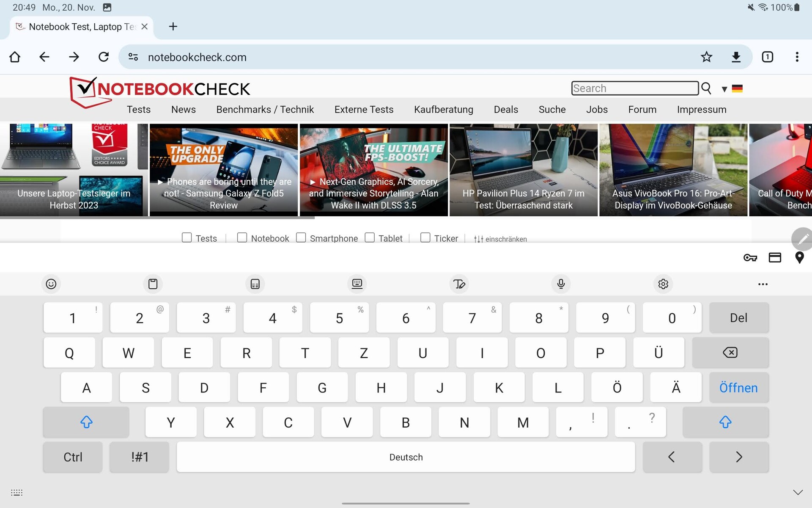812x508 pixels.
Task: Expand keyboard toolbar three-dots menu
Action: coord(763,284)
